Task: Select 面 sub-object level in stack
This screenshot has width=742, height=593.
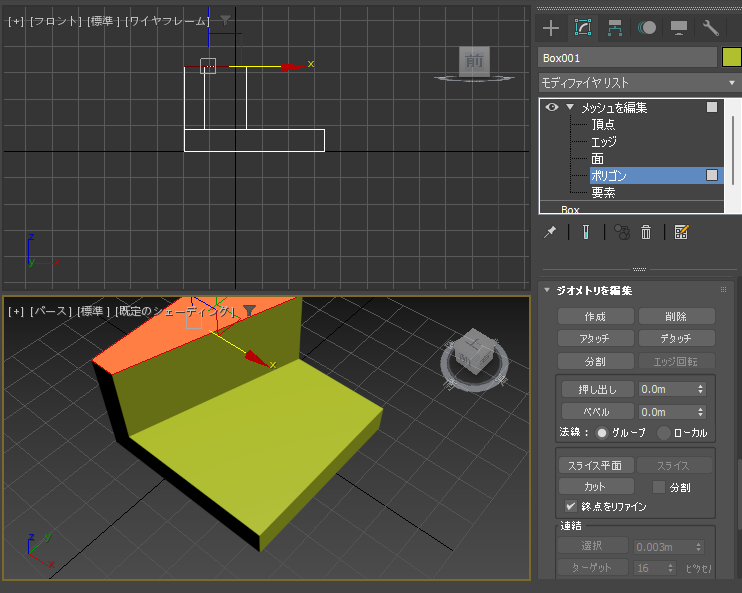Action: pos(597,159)
